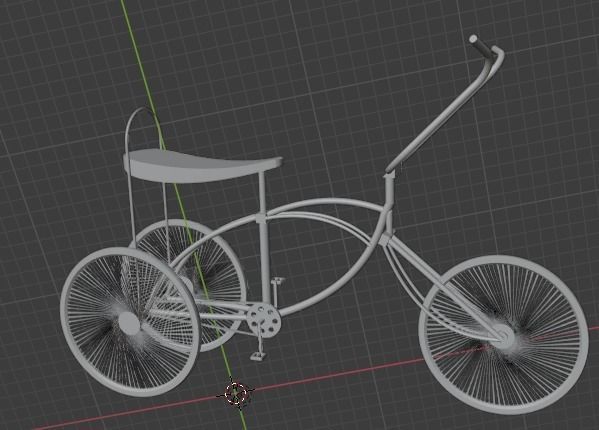The width and height of the screenshot is (599, 430).
Task: Select the far rear wheel behind the frame
Action: click(x=190, y=285)
